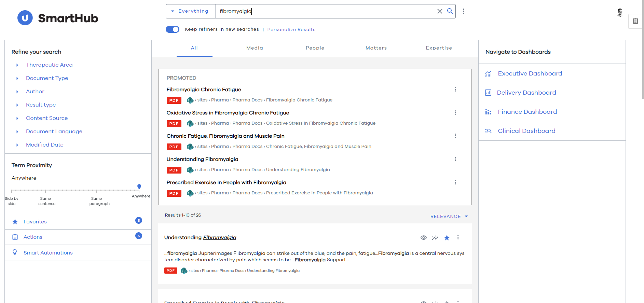The image size is (644, 303).
Task: Open the Delivery Dashboard link
Action: 526,93
